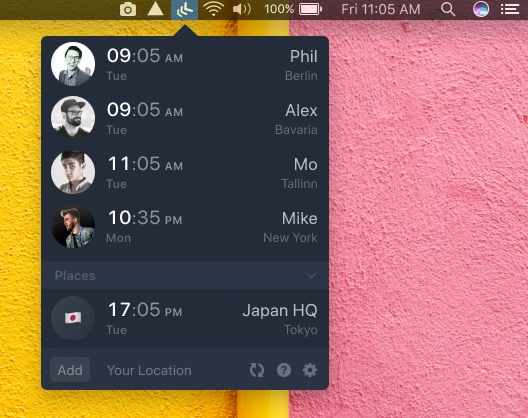Image resolution: width=528 pixels, height=418 pixels.
Task: Open the triangle app icon in menu bar
Action: coord(155,9)
